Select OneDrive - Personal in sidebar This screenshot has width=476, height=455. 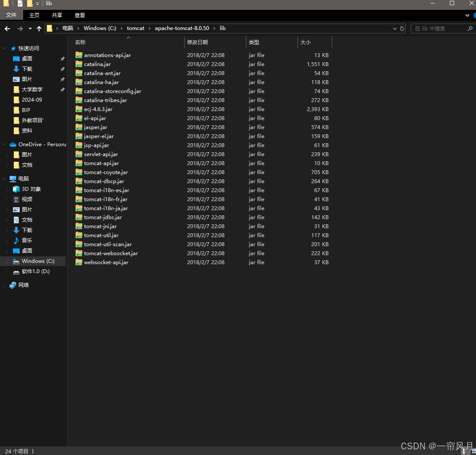(x=42, y=145)
